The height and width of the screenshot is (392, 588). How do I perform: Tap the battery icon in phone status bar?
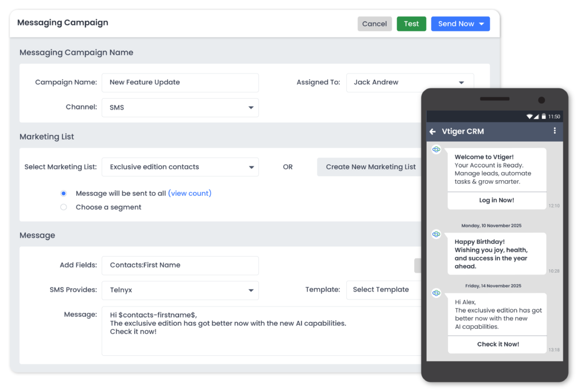[543, 117]
